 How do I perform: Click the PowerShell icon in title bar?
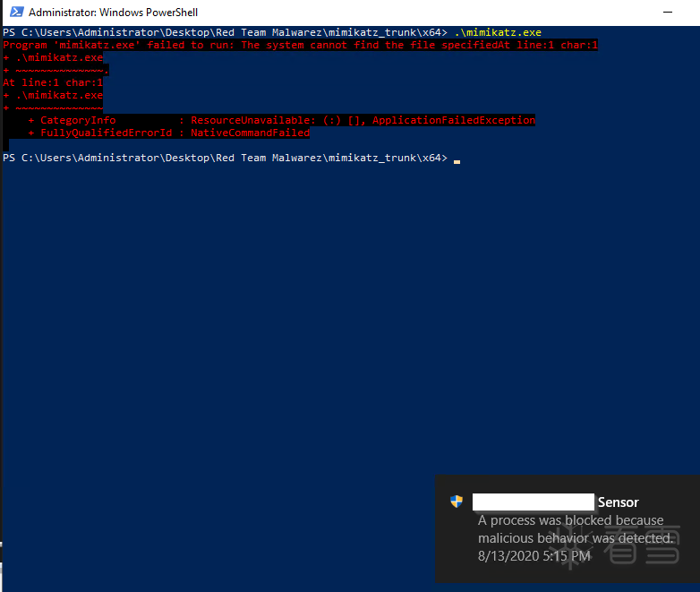(x=17, y=12)
